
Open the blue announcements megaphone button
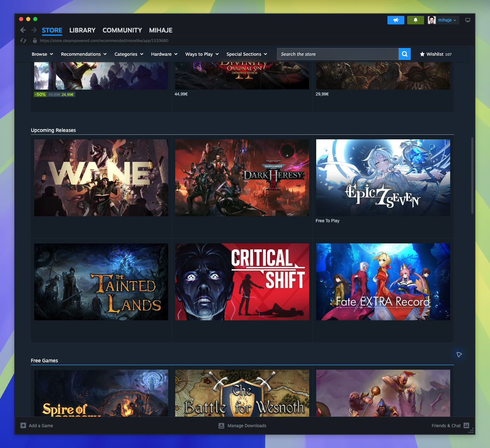tap(396, 20)
